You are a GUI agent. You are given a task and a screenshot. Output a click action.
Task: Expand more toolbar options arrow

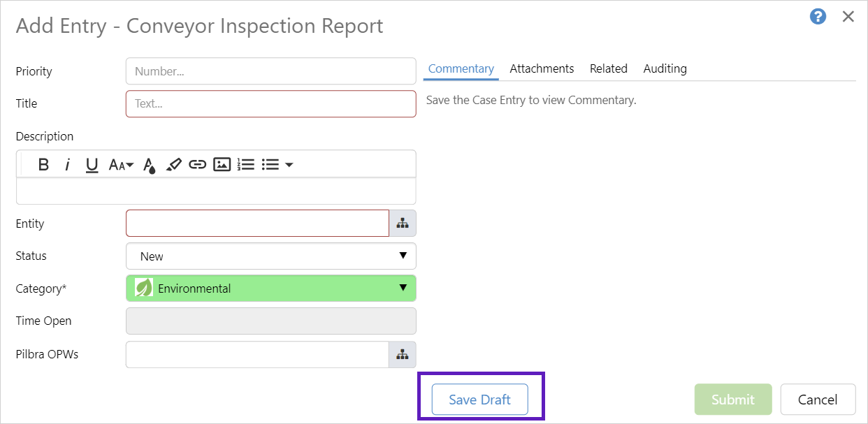289,165
